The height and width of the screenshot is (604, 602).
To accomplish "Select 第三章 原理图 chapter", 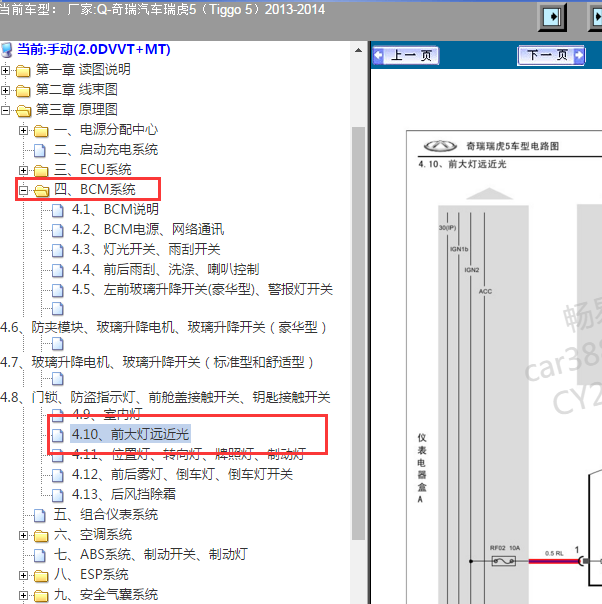I will [77, 110].
